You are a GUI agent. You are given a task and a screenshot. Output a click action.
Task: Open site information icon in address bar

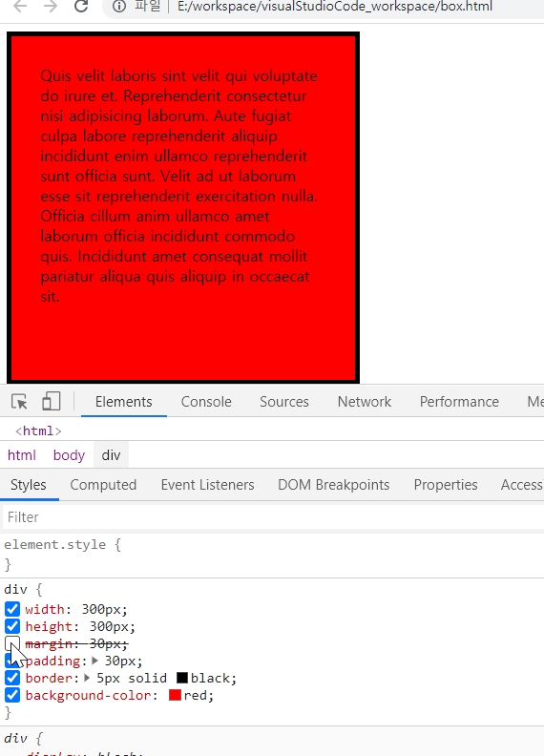coord(119,7)
